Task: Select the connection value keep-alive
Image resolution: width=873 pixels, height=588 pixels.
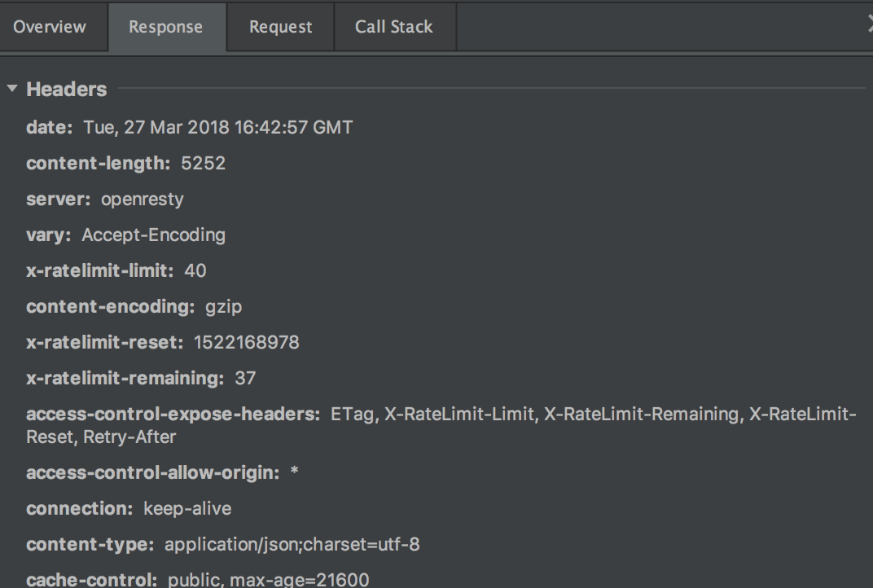Action: click(187, 509)
